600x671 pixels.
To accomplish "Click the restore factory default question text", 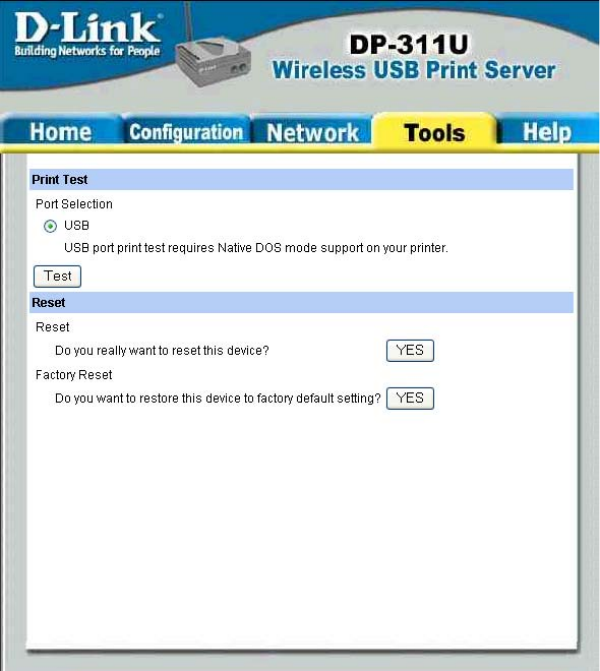I will pyautogui.click(x=218, y=398).
